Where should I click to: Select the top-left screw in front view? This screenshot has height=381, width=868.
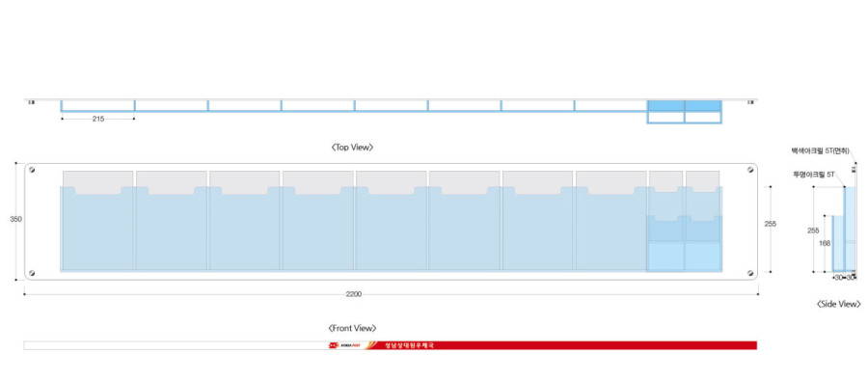(x=32, y=170)
